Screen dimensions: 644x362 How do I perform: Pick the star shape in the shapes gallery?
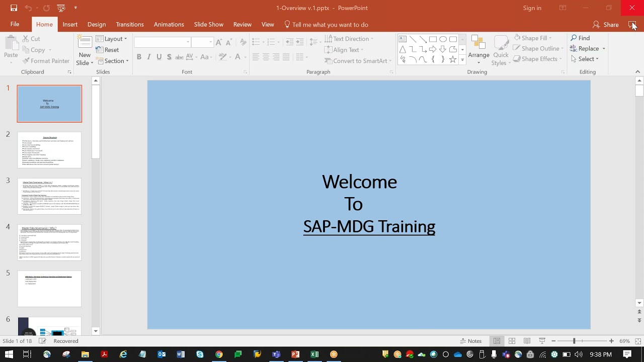[453, 59]
